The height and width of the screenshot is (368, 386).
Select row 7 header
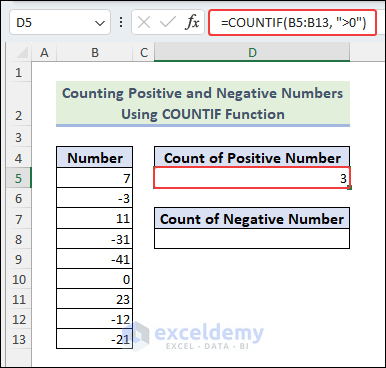pos(19,219)
